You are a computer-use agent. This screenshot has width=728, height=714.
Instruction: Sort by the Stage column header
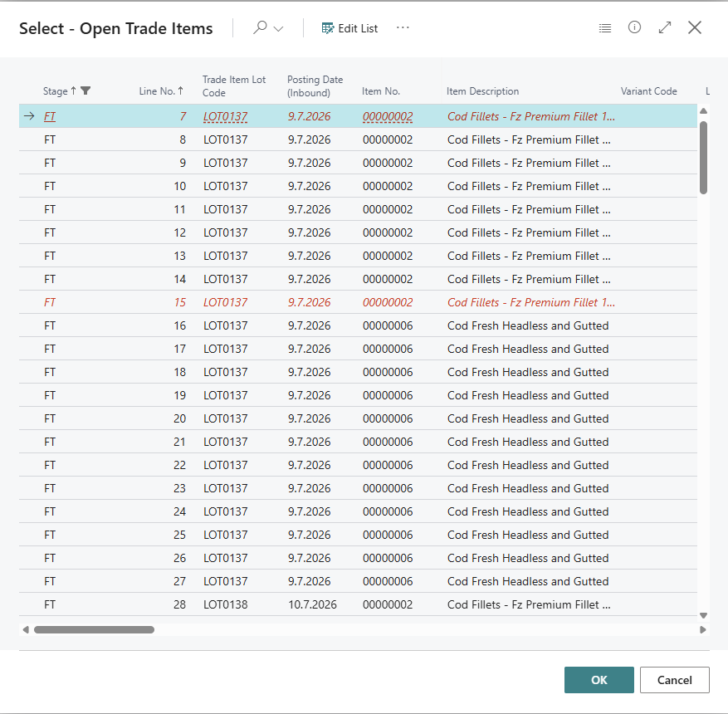[x=56, y=91]
